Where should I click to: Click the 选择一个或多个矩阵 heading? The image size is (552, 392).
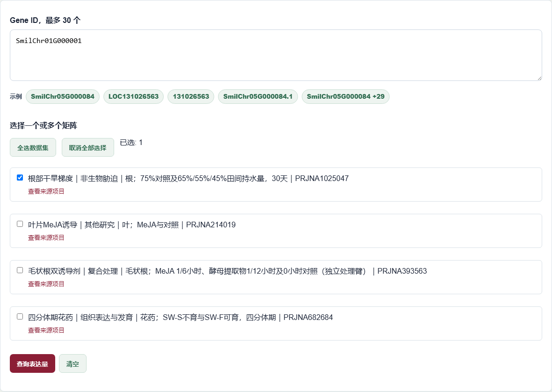tap(44, 126)
